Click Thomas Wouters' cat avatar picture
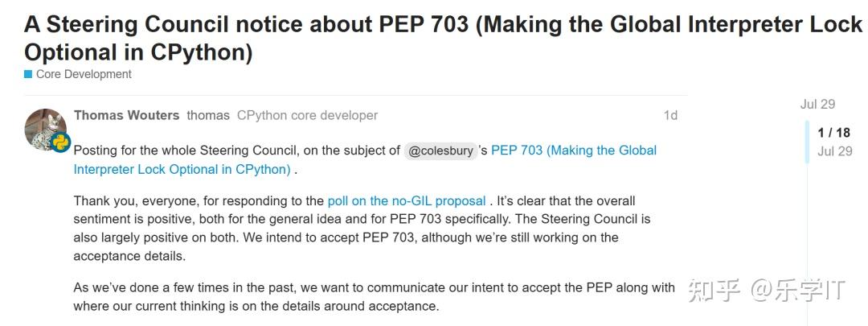The image size is (868, 326). [x=44, y=127]
